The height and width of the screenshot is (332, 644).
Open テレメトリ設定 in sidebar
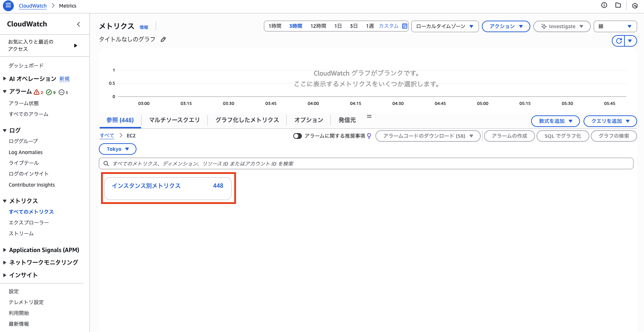(26, 302)
